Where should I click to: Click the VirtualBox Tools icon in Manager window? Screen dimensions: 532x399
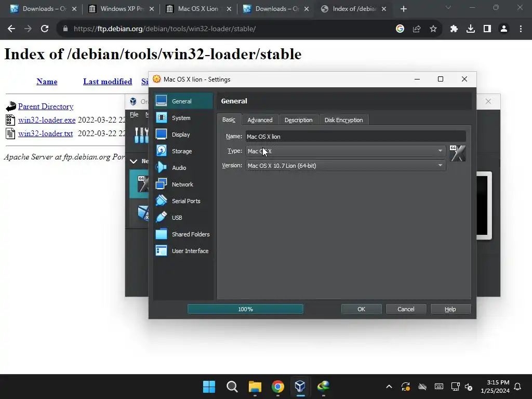pos(141,135)
